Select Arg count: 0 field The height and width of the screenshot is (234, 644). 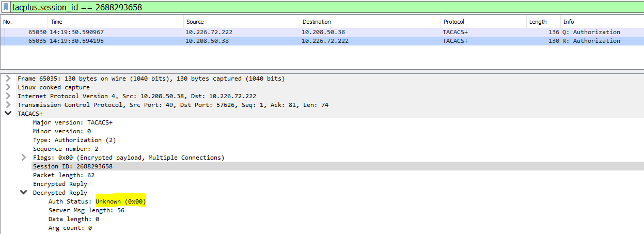coord(70,228)
